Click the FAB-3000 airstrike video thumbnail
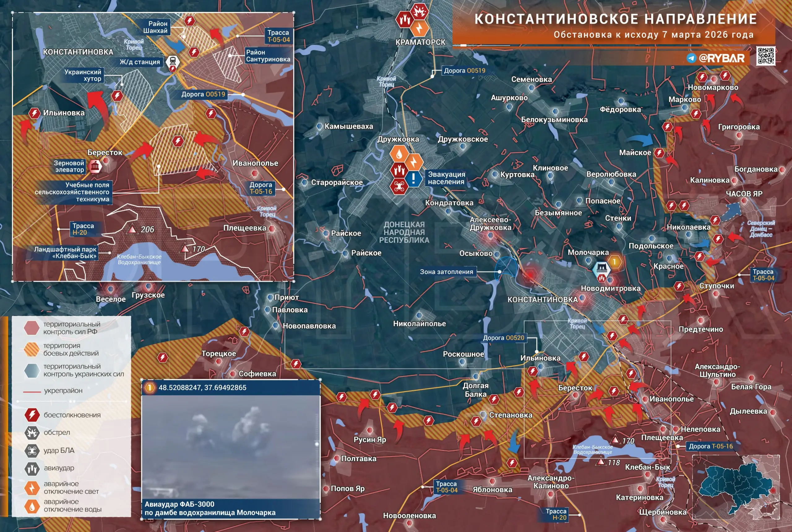This screenshot has width=792, height=532. coord(231,447)
